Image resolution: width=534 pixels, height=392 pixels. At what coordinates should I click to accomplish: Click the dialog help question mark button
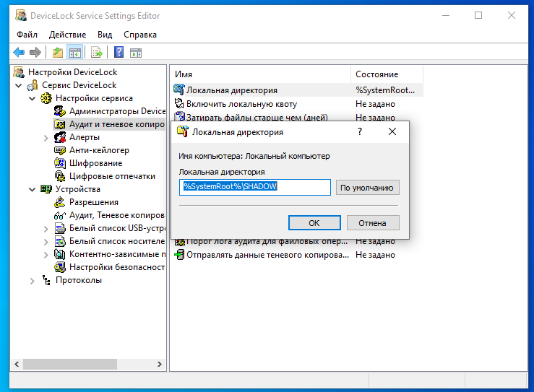360,131
